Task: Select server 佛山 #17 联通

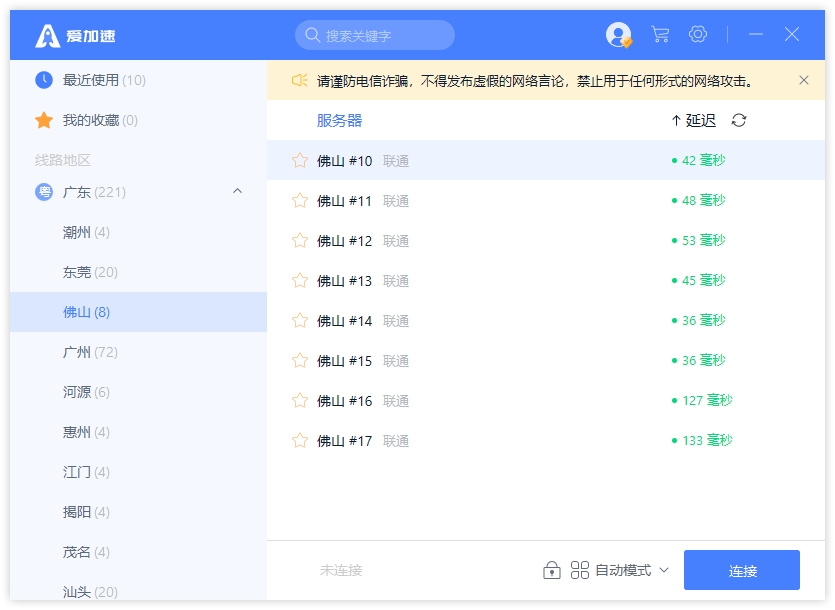Action: [546, 441]
